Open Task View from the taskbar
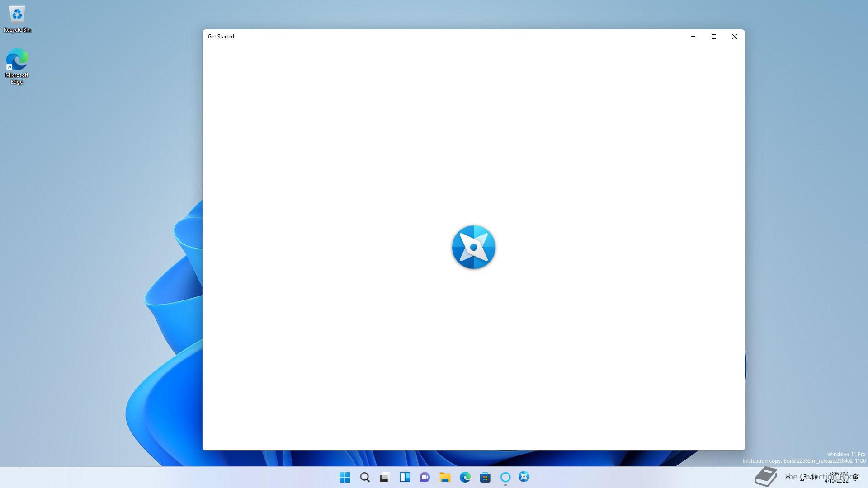This screenshot has height=488, width=868. [x=385, y=477]
